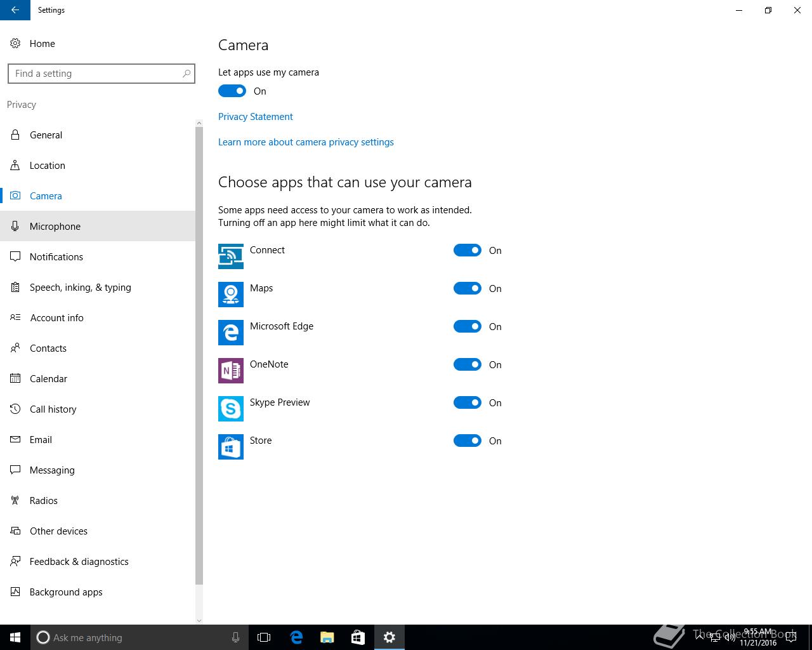
Task: Click the Email envelope icon
Action: tap(15, 440)
